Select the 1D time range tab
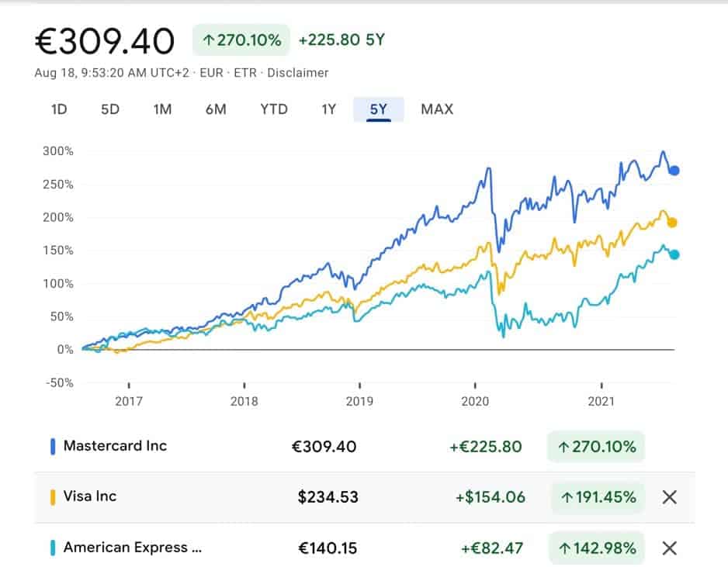728x567 pixels. click(59, 109)
